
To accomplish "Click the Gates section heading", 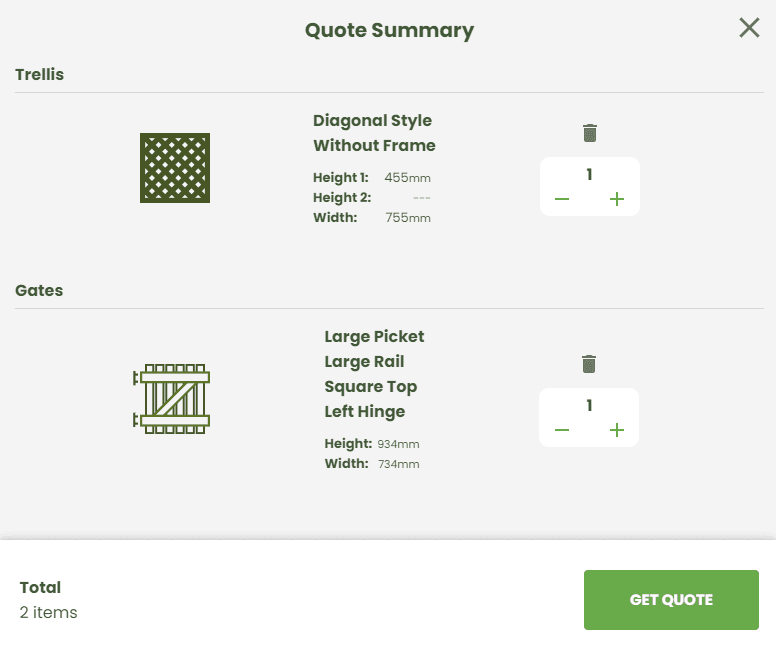I will tap(39, 290).
